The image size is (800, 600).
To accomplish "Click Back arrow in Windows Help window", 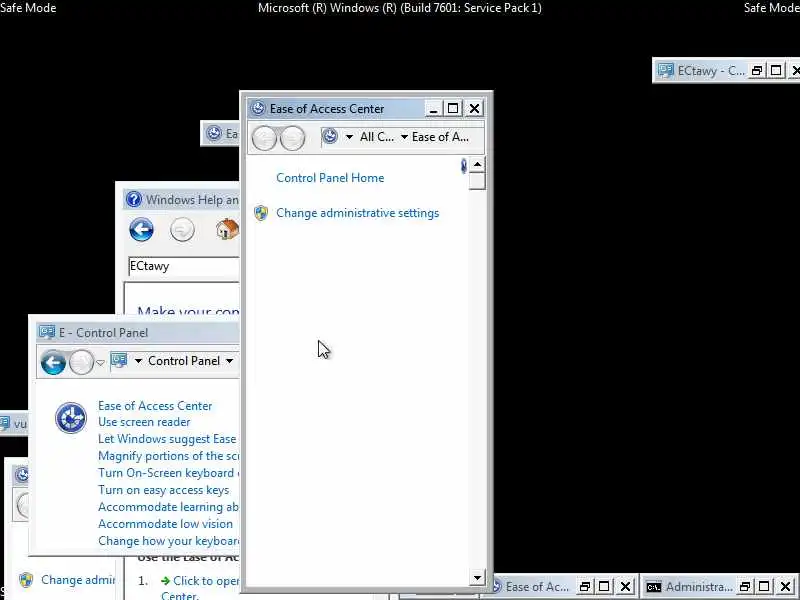I will pos(141,229).
